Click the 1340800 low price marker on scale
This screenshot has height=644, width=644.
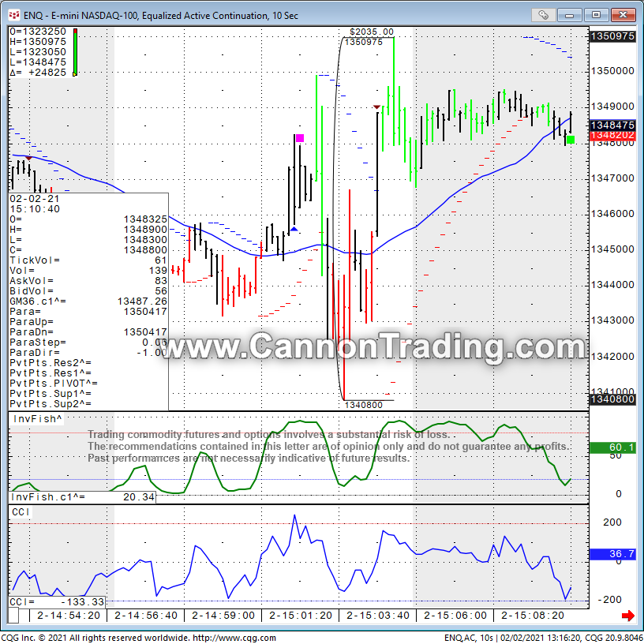612,399
